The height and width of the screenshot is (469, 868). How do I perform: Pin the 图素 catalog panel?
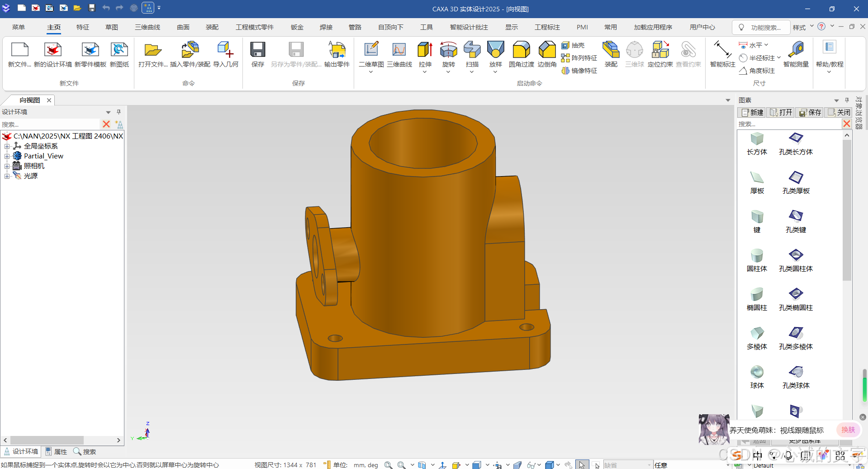[x=847, y=100]
